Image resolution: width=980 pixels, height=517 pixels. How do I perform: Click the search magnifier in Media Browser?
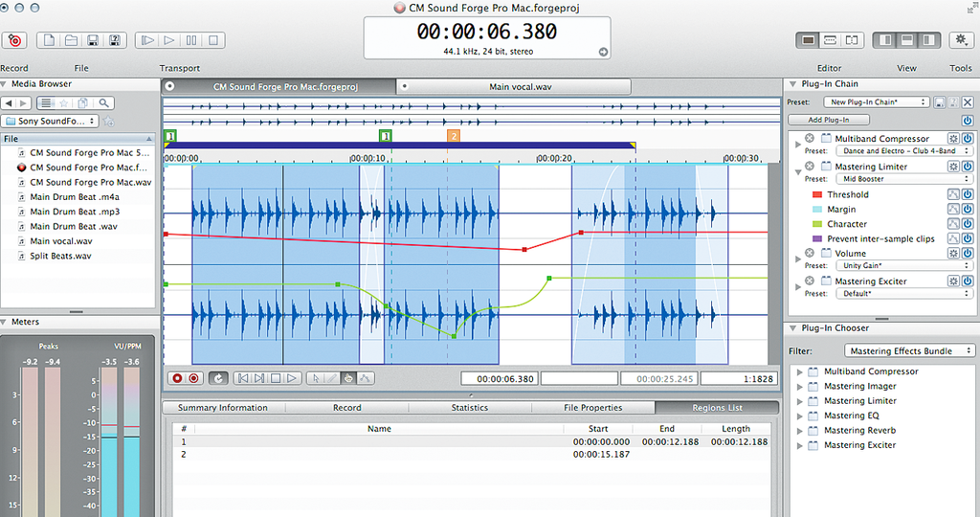point(103,103)
